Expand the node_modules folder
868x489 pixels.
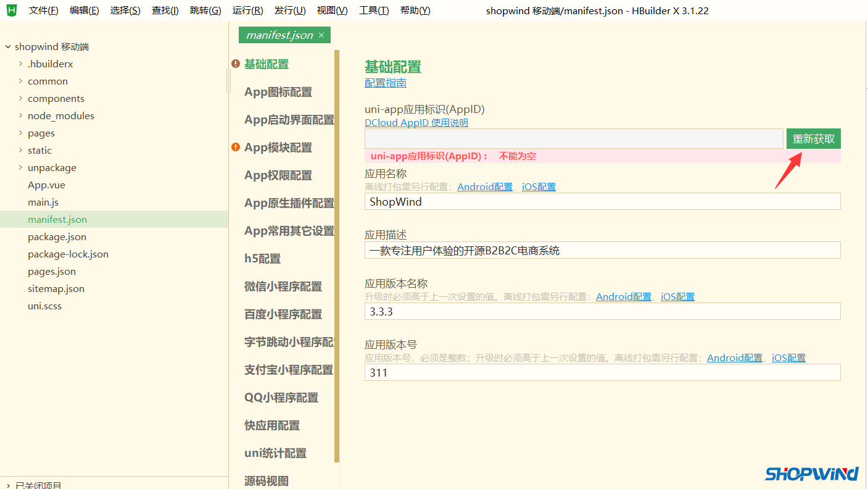point(20,116)
